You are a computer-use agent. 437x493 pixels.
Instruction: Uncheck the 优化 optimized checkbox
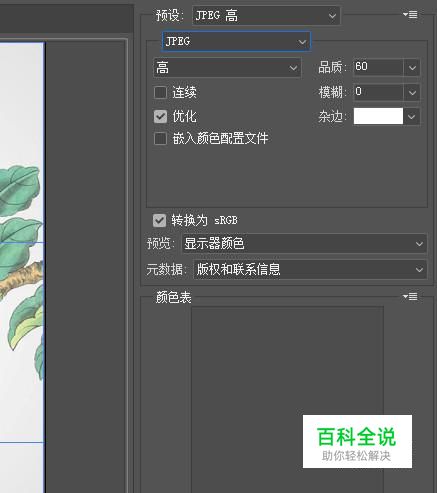[x=160, y=117]
